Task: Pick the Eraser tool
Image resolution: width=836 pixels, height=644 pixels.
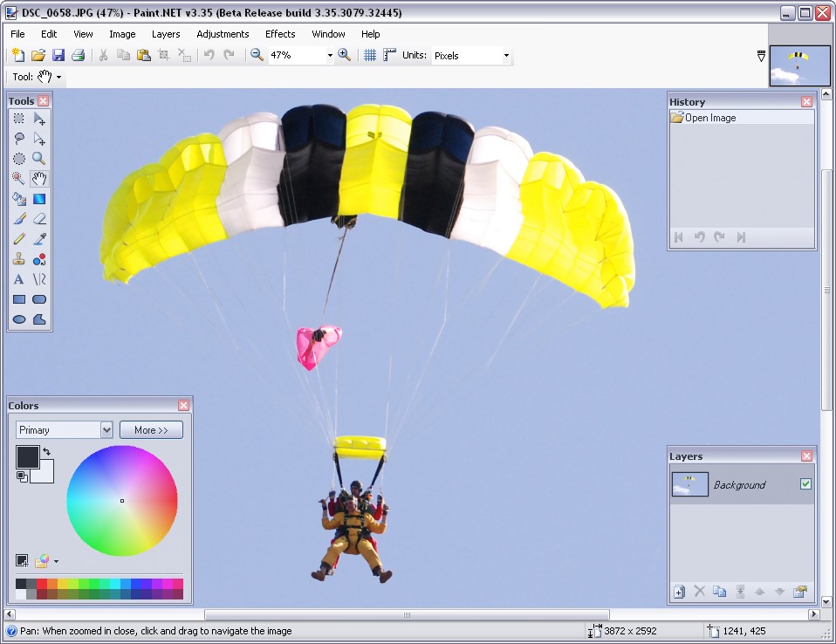Action: click(39, 219)
